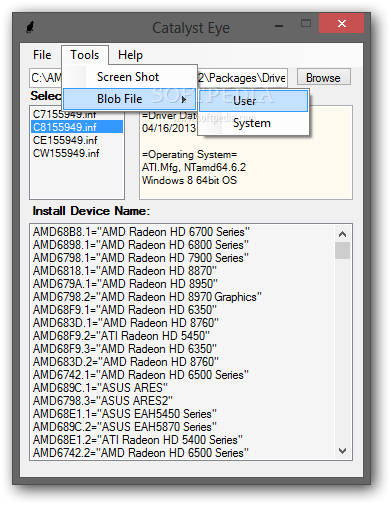
Task: Expand Blob File submenu arrow
Action: pyautogui.click(x=184, y=99)
